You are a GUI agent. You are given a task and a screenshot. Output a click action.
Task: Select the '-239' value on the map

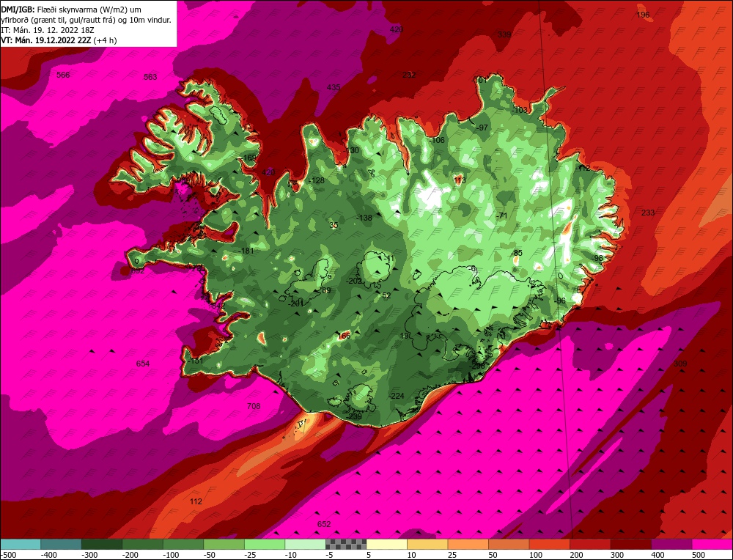354,416
